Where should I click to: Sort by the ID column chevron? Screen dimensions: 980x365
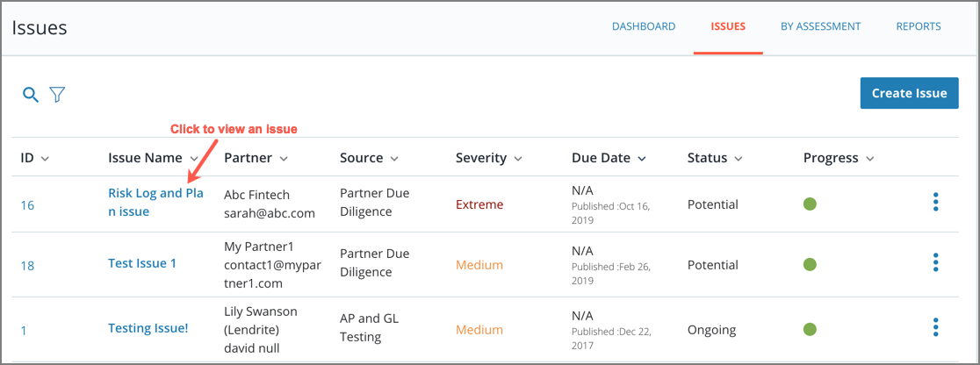click(x=45, y=159)
